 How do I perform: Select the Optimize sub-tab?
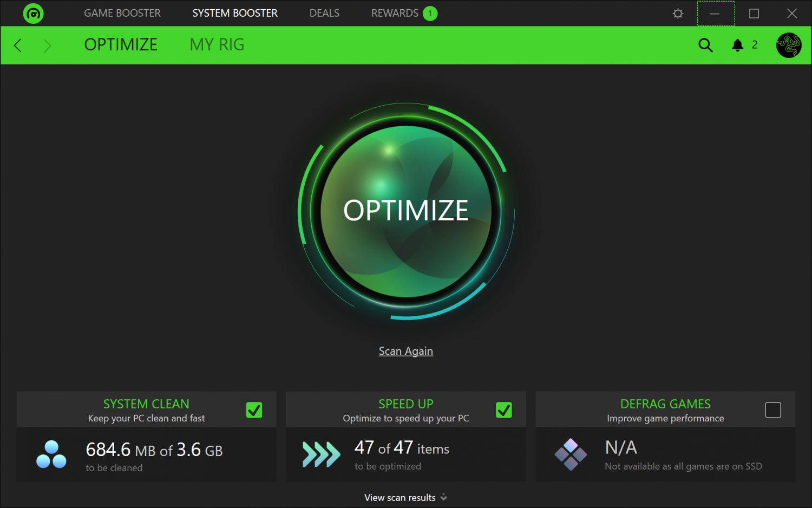click(121, 44)
